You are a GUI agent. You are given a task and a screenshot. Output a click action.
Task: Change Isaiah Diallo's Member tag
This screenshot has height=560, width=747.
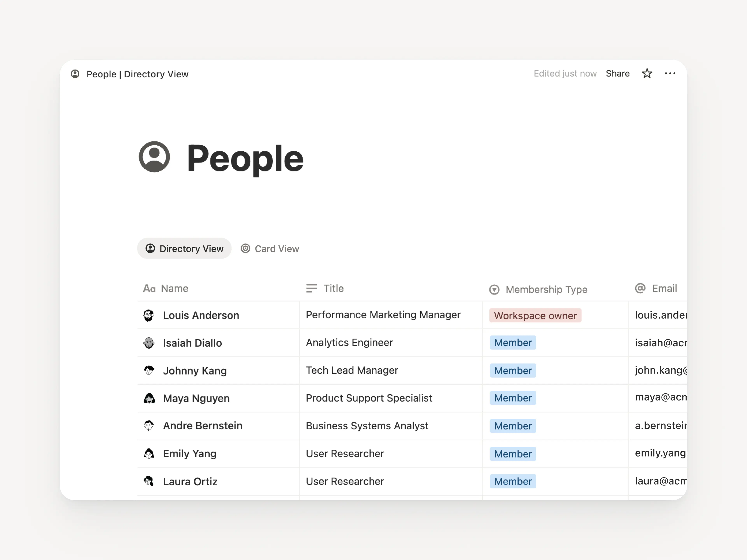pos(513,343)
